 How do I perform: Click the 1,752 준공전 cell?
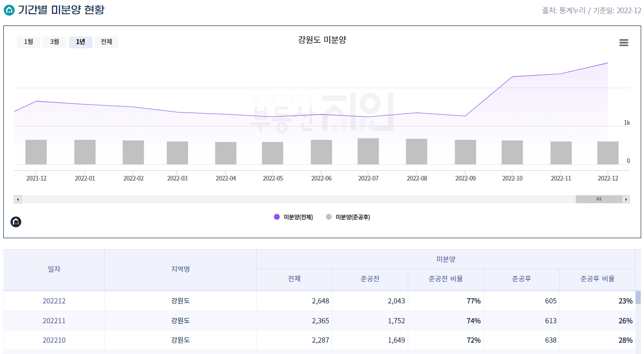(x=370, y=320)
